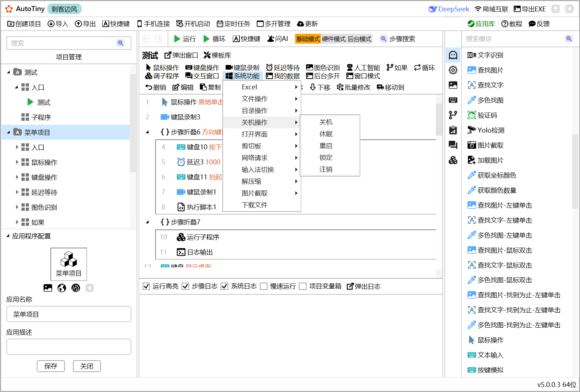The image size is (580, 392).
Task: Select Yolo检测 module
Action: pyautogui.click(x=486, y=130)
